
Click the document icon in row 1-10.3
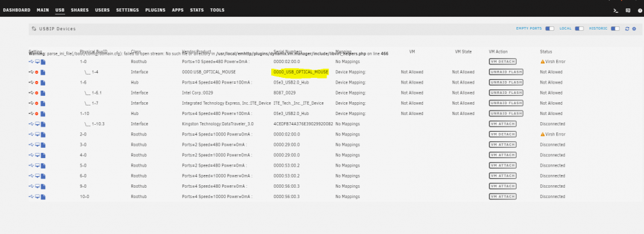[43, 124]
